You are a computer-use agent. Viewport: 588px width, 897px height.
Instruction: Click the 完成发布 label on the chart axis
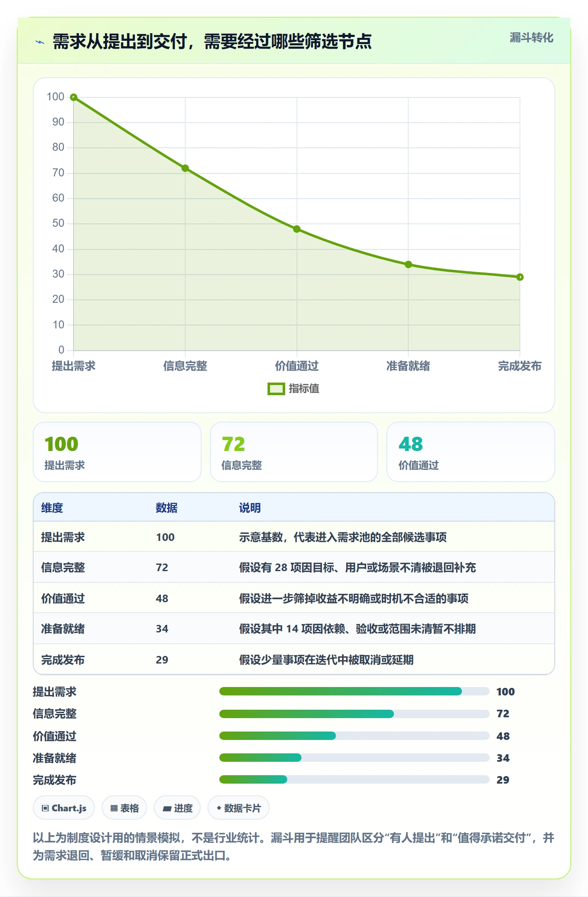point(520,366)
